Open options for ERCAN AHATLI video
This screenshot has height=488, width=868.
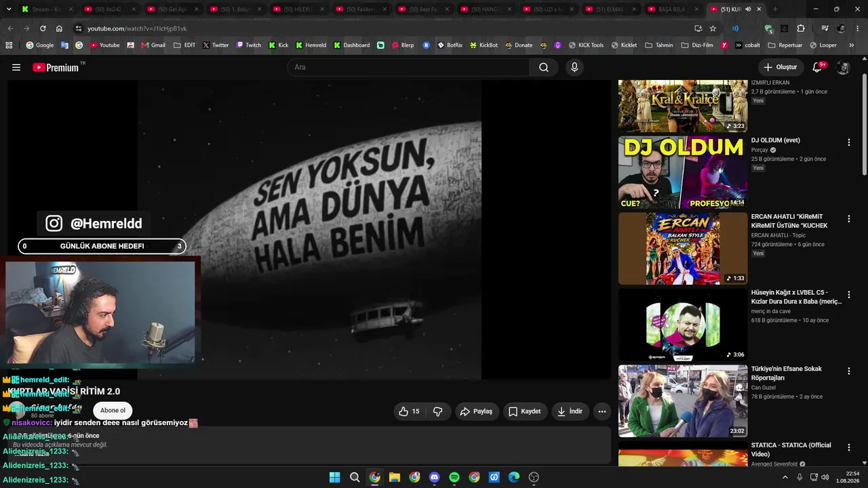pos(848,219)
